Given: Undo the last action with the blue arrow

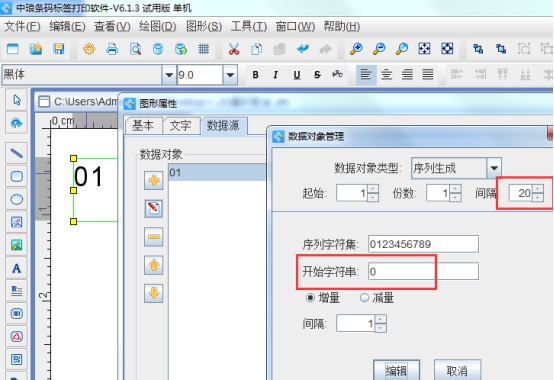Looking at the screenshot, I should tap(303, 49).
